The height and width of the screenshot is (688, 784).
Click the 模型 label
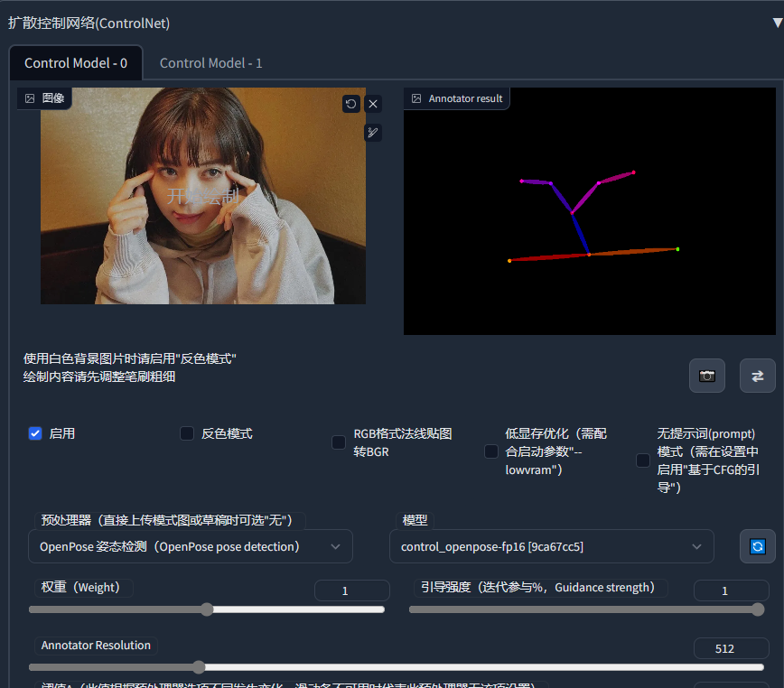415,520
